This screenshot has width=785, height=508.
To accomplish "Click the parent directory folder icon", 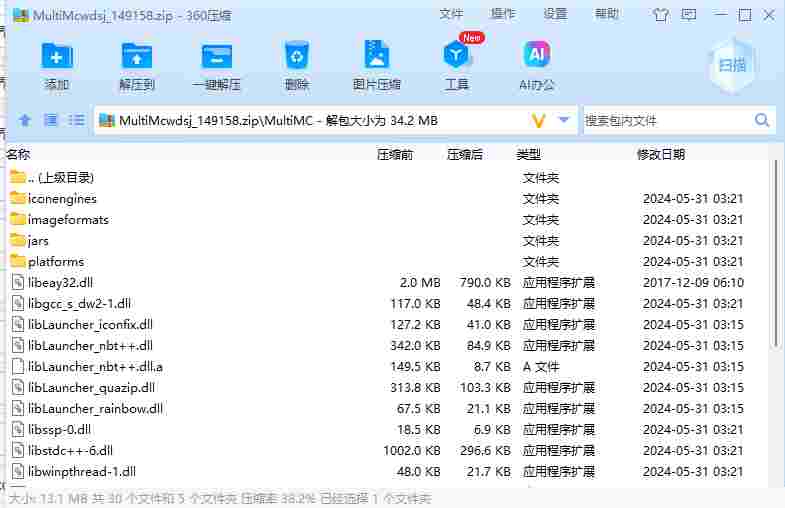I will [18, 177].
